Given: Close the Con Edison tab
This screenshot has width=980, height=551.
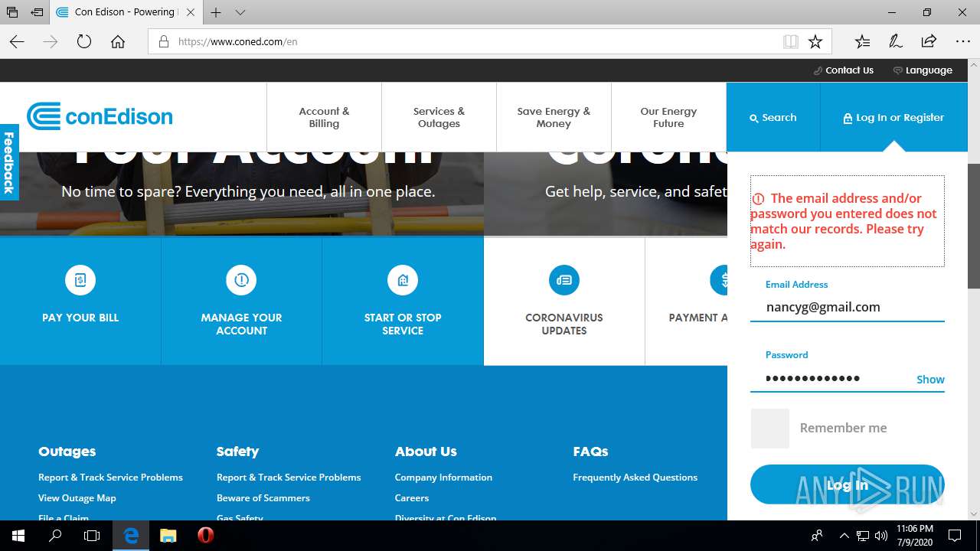Looking at the screenshot, I should pyautogui.click(x=191, y=12).
